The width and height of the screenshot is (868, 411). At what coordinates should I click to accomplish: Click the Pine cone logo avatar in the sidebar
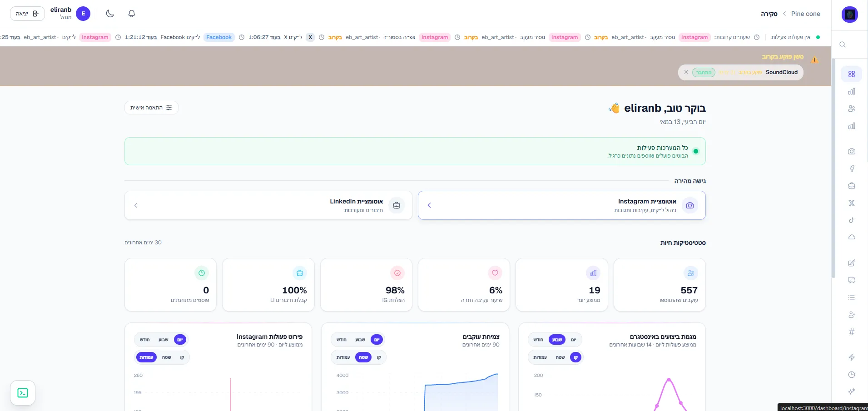pyautogui.click(x=850, y=15)
